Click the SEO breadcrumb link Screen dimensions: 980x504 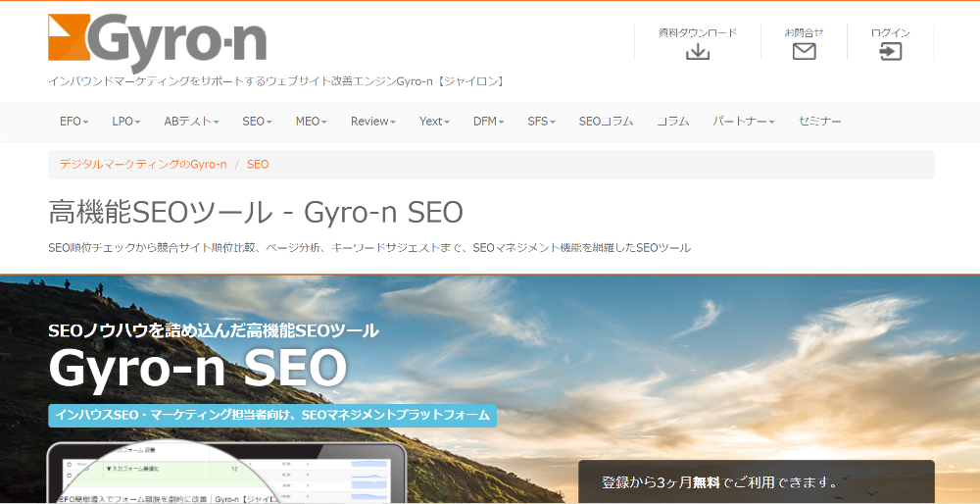(x=258, y=165)
